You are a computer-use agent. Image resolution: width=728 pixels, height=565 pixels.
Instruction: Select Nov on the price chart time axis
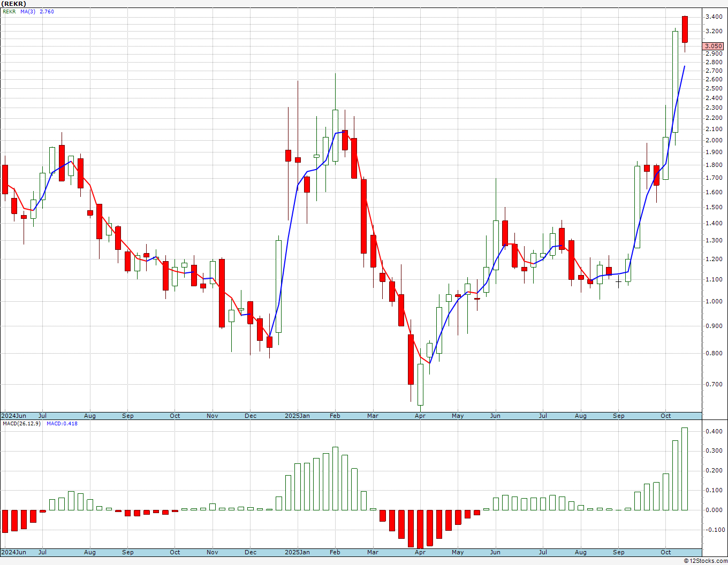coord(213,416)
